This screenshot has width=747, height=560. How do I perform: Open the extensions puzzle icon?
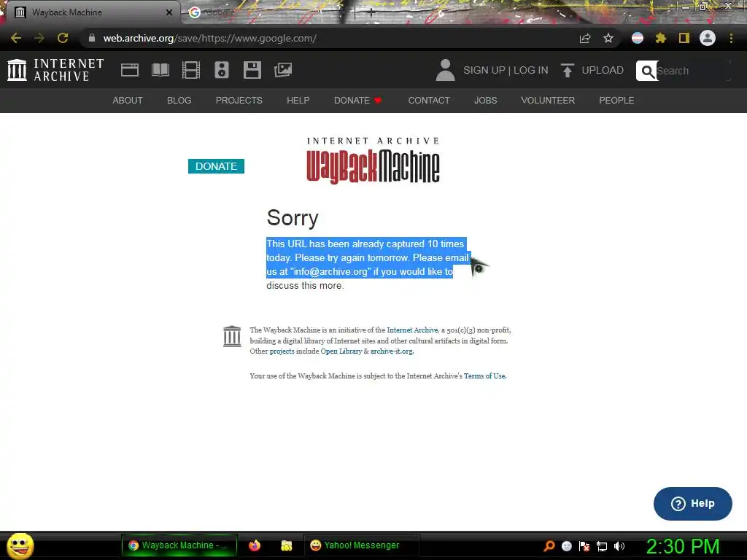pos(661,38)
